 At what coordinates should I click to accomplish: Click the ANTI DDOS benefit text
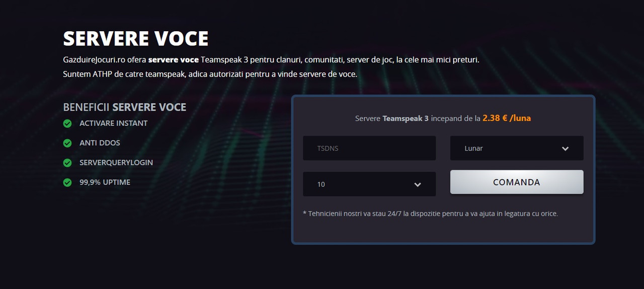[100, 143]
